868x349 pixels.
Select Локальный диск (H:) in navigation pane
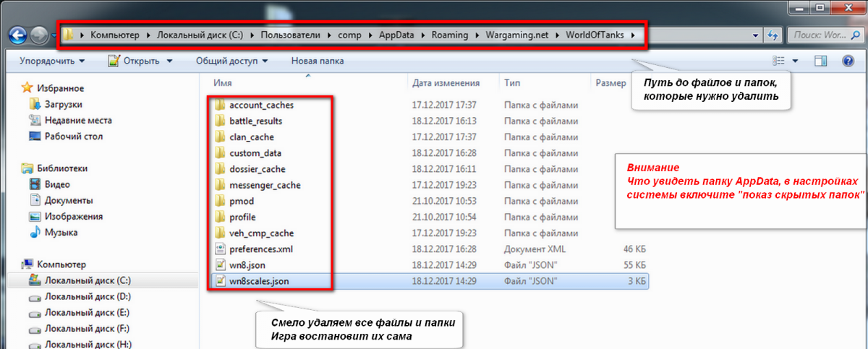(87, 344)
